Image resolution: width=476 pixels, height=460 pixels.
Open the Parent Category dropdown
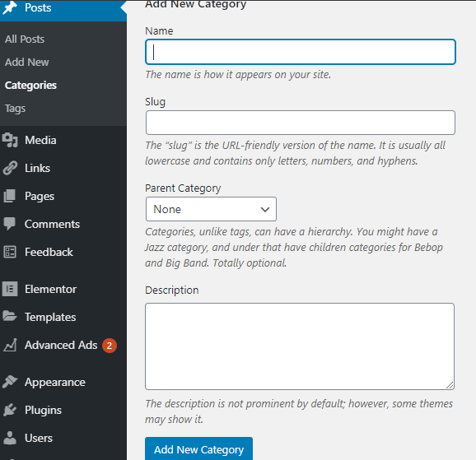coord(211,209)
